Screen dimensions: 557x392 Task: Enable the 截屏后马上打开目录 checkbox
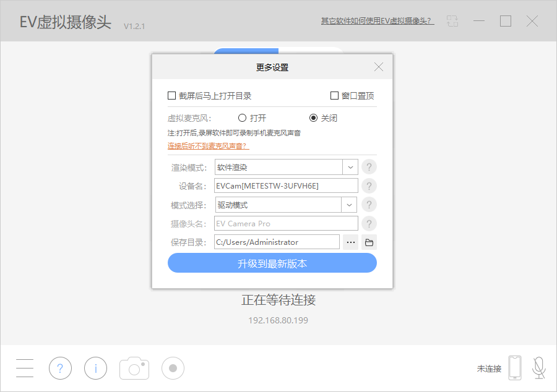coord(171,95)
